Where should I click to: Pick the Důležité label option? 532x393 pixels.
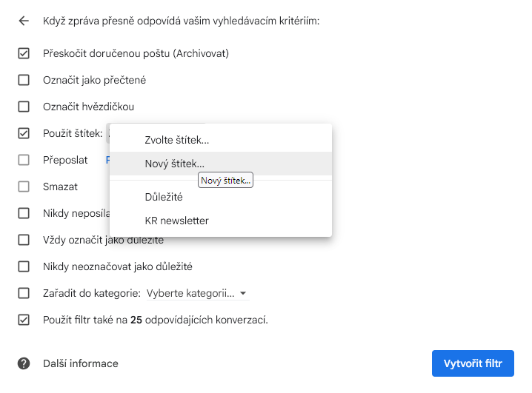click(x=164, y=197)
